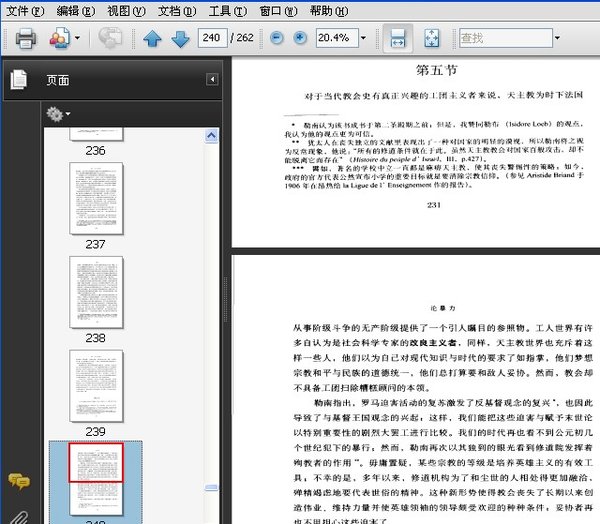
Task: Click the 页面 pages panel icon
Action: pos(19,80)
